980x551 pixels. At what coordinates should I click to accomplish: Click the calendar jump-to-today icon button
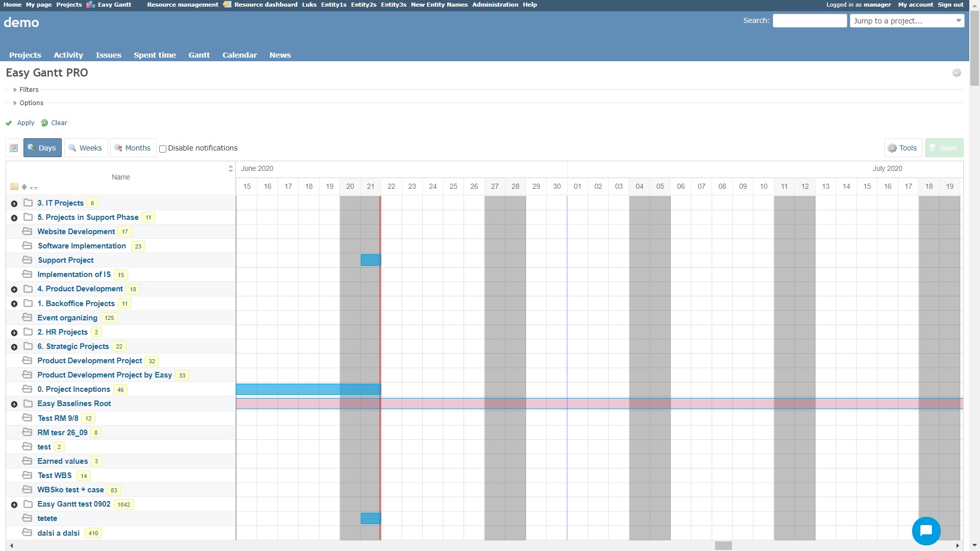point(14,148)
